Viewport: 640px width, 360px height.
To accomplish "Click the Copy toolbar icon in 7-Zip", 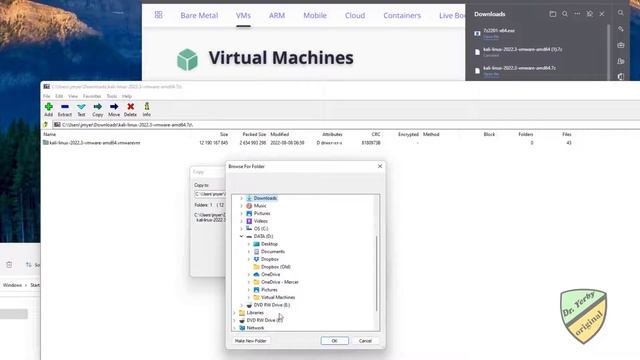I will pos(98,109).
